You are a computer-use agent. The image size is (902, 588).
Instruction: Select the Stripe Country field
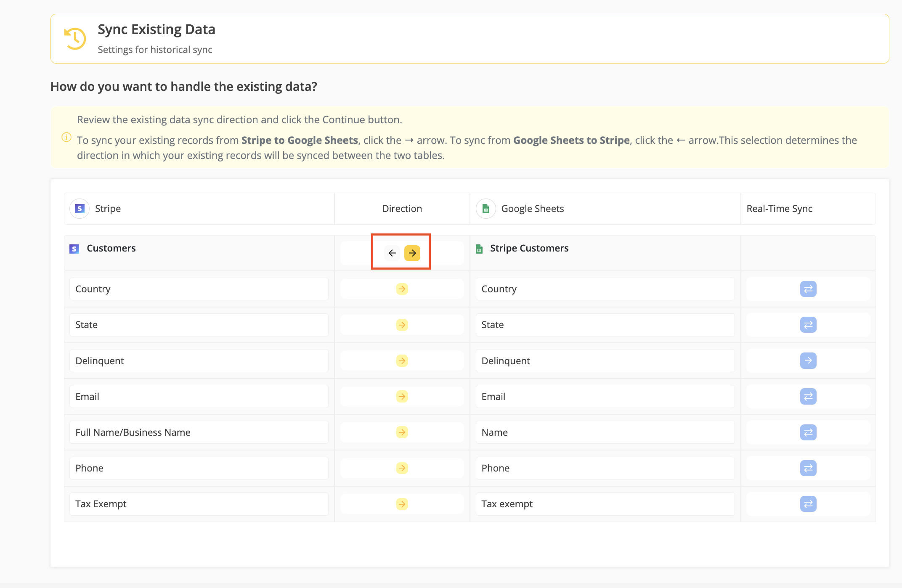tap(199, 289)
